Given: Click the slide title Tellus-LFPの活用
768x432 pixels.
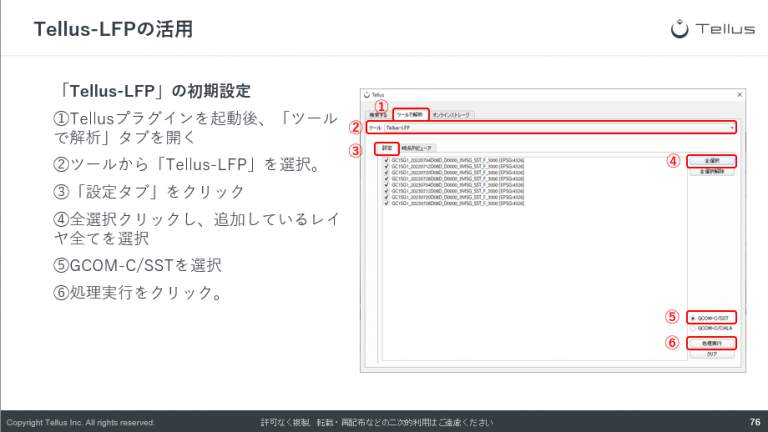Looking at the screenshot, I should [x=113, y=29].
